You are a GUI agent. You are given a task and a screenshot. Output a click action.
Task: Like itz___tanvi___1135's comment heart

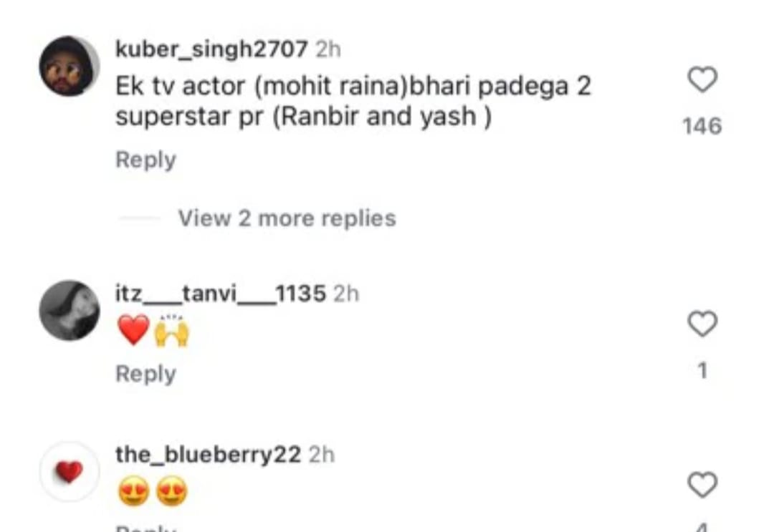tap(702, 324)
